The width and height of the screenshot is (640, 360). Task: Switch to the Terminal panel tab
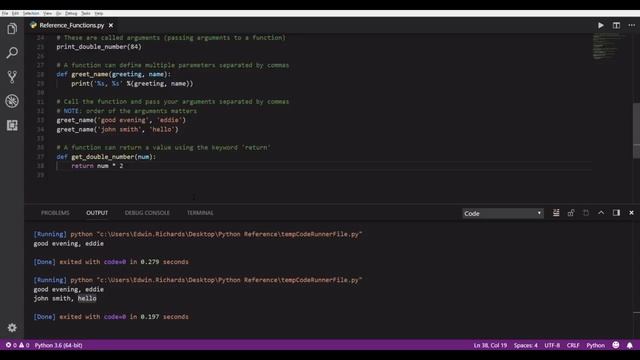tap(200, 213)
